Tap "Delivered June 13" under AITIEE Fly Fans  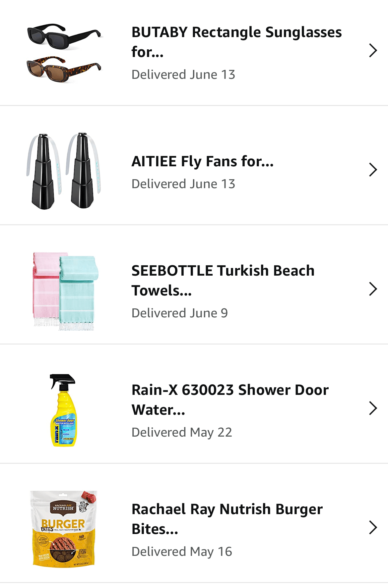pyautogui.click(x=183, y=184)
